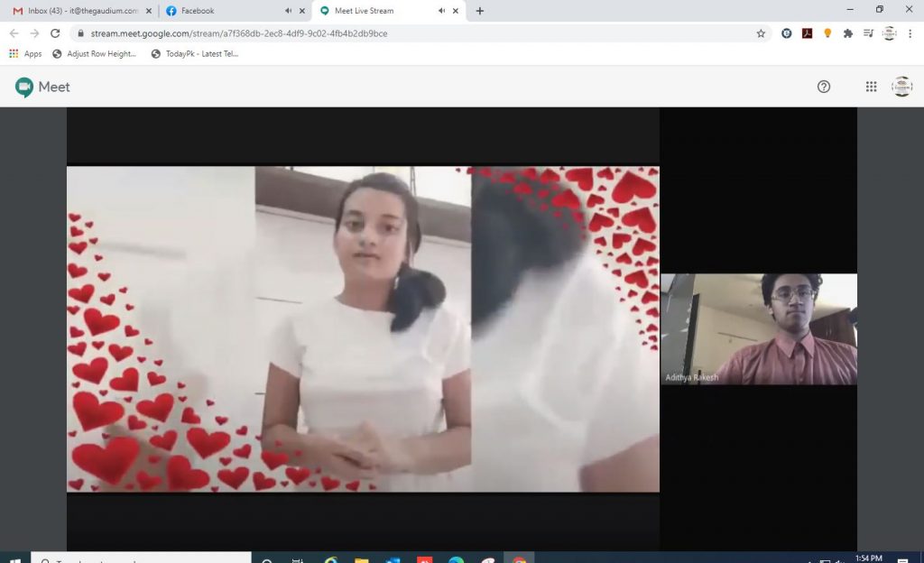
Task: Open the Apps bookmarks shortcut
Action: [25, 54]
